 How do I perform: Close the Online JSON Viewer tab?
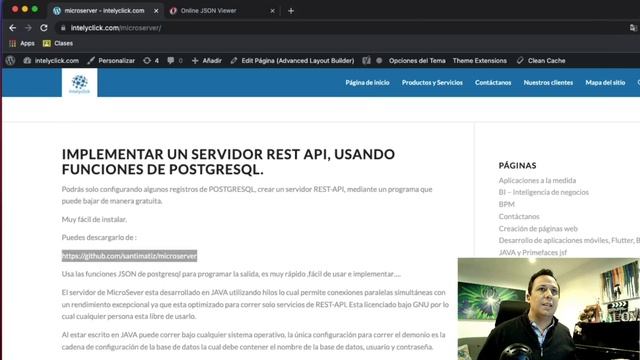(x=273, y=11)
